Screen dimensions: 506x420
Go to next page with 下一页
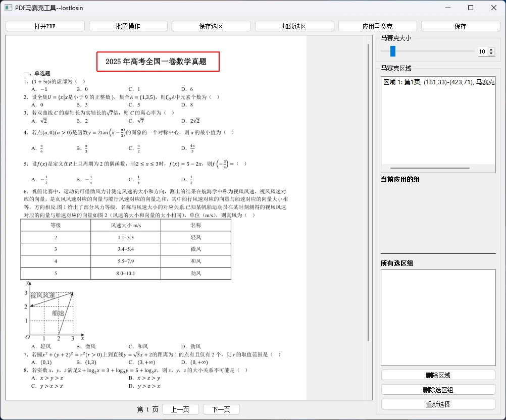tap(221, 409)
